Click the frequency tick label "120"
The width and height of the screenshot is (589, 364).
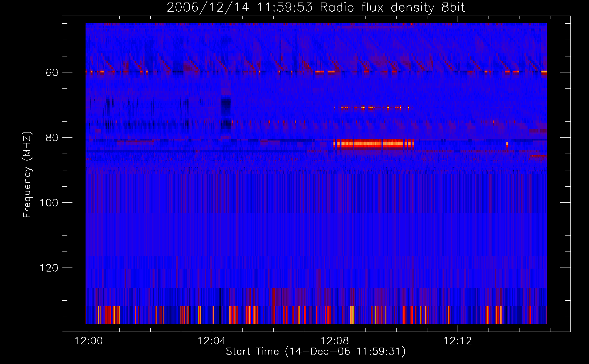[x=49, y=268]
